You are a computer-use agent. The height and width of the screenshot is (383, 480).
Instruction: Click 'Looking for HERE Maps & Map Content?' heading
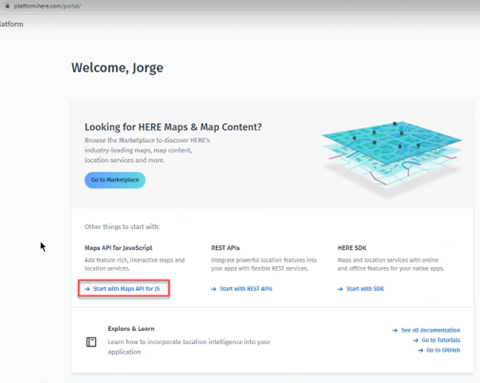pos(173,127)
